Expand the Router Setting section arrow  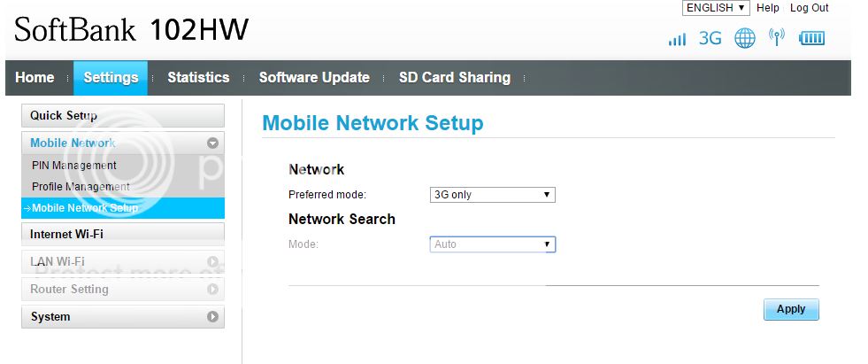pos(212,290)
